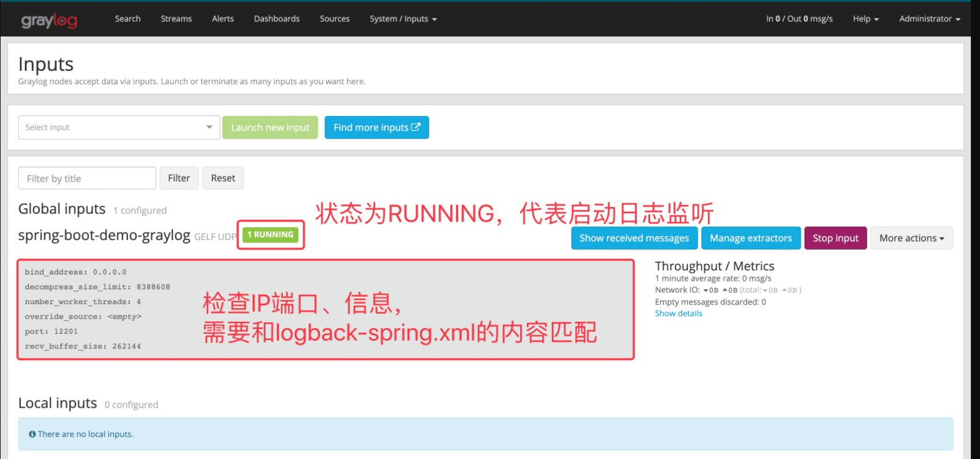Stop the spring-boot-demo-graylog input
This screenshot has width=980, height=459.
[x=835, y=238]
